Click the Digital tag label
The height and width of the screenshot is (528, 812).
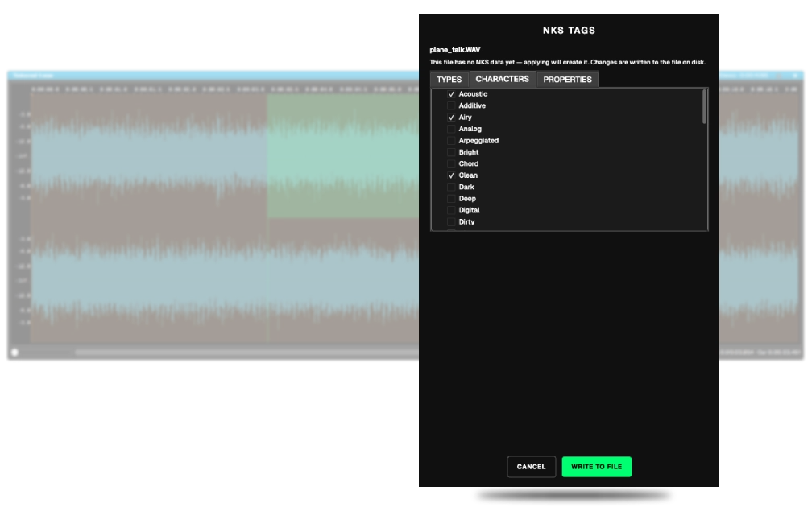tap(469, 210)
